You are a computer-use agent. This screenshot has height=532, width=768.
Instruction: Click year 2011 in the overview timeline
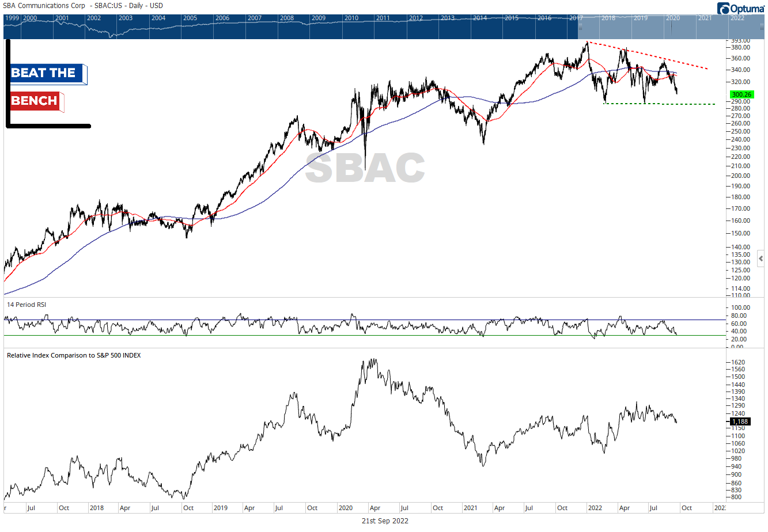(383, 18)
